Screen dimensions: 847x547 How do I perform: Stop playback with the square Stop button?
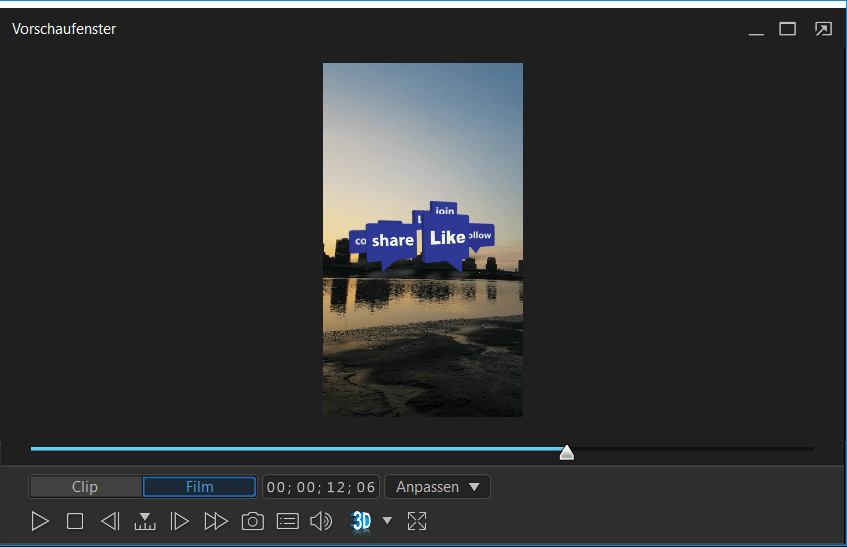coord(75,521)
